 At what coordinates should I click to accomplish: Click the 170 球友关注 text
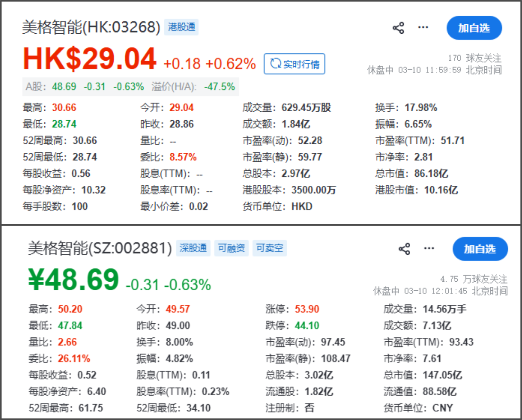click(474, 58)
